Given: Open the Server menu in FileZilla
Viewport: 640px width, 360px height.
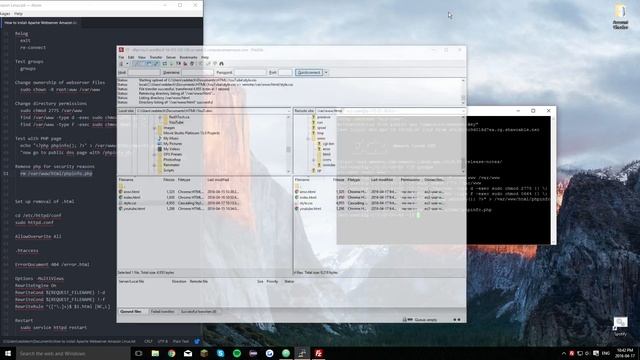Looking at the screenshot, I should (171, 57).
